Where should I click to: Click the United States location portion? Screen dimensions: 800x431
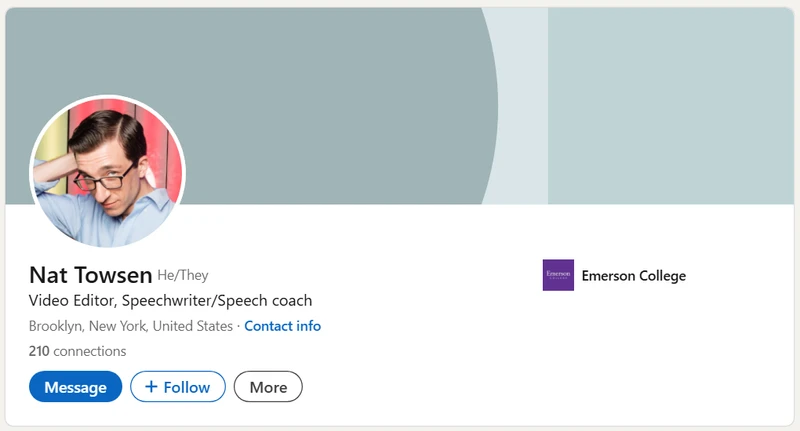[x=193, y=326]
